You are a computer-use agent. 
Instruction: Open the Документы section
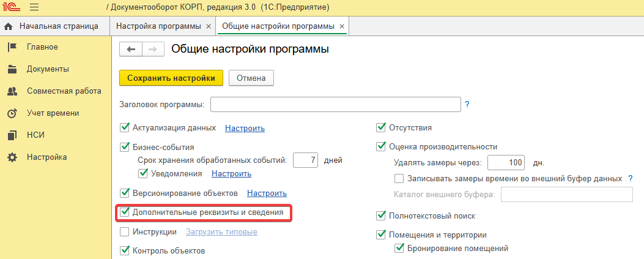56,69
